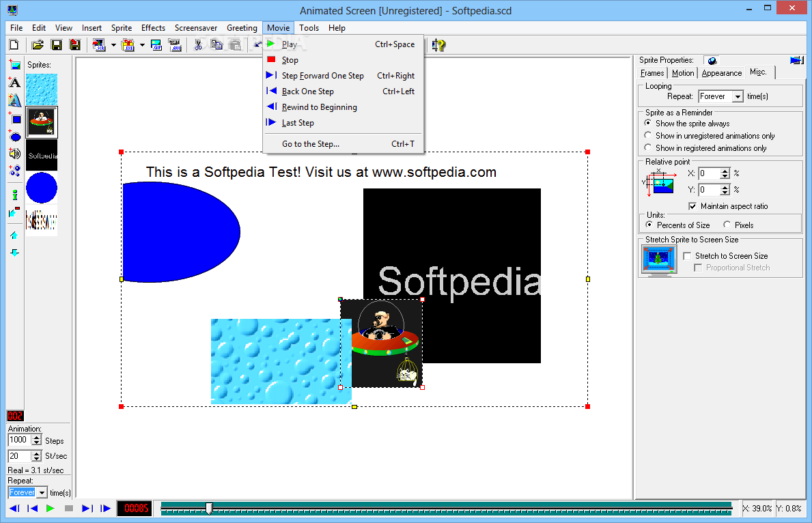Remove the sprite with the delete arrow icon
This screenshot has height=523, width=812.
14,212
